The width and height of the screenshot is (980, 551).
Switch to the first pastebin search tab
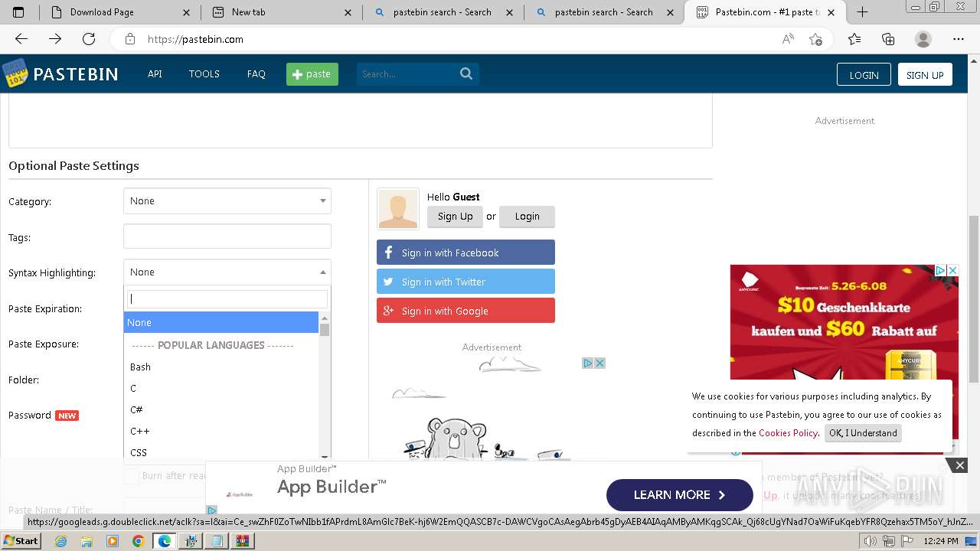(443, 12)
